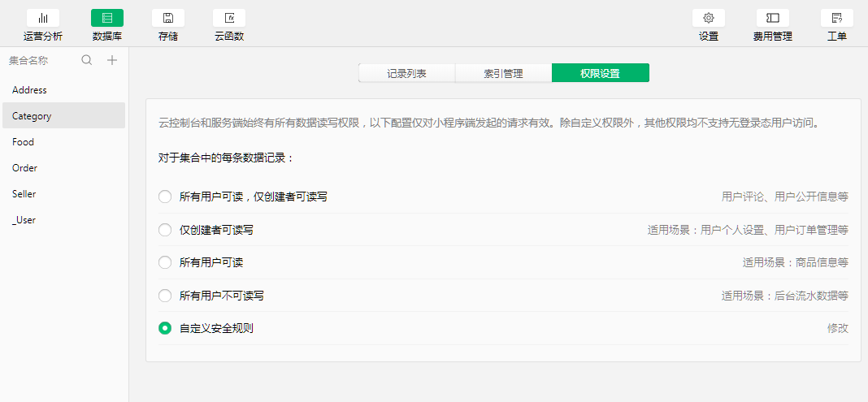Add a new collection with plus icon
Screen dimensions: 868x402
click(x=112, y=60)
